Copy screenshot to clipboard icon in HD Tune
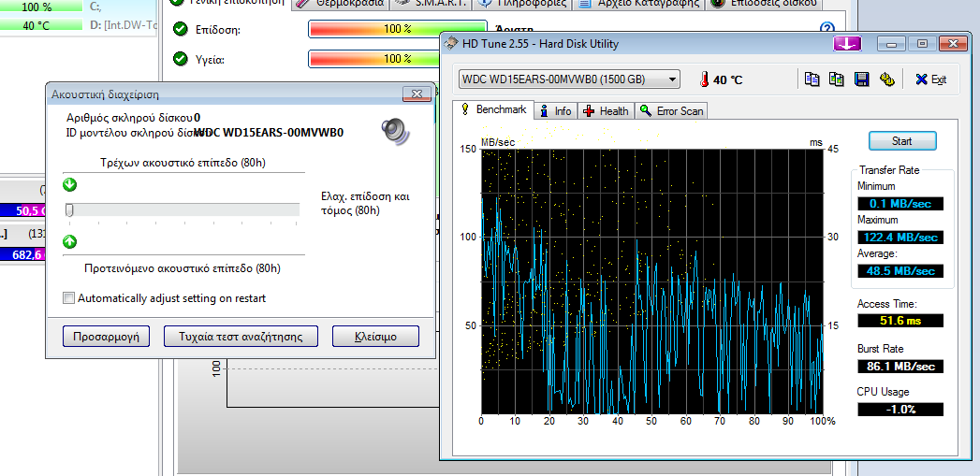The image size is (980, 476). (836, 79)
